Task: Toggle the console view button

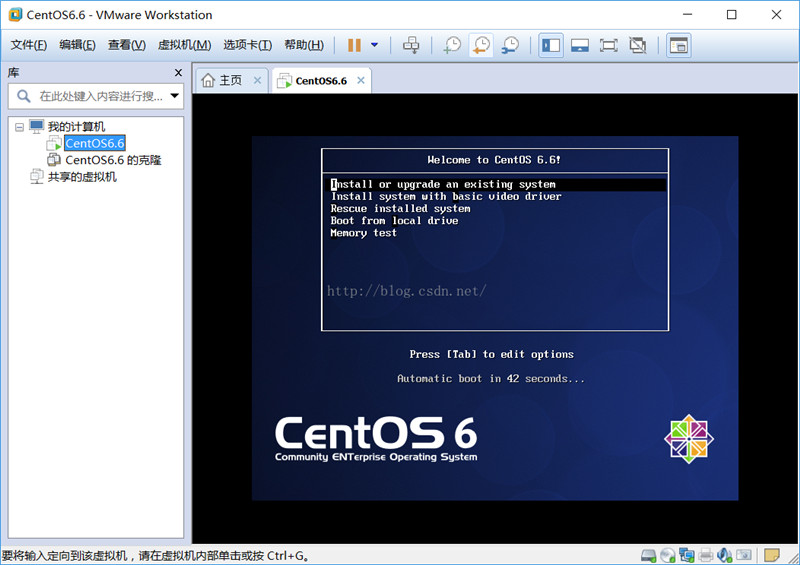Action: pos(679,45)
